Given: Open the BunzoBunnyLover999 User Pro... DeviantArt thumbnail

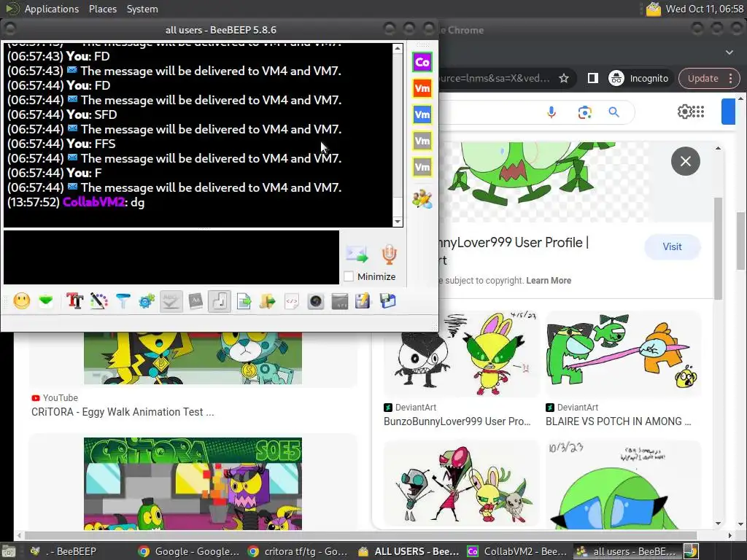Looking at the screenshot, I should (x=461, y=354).
